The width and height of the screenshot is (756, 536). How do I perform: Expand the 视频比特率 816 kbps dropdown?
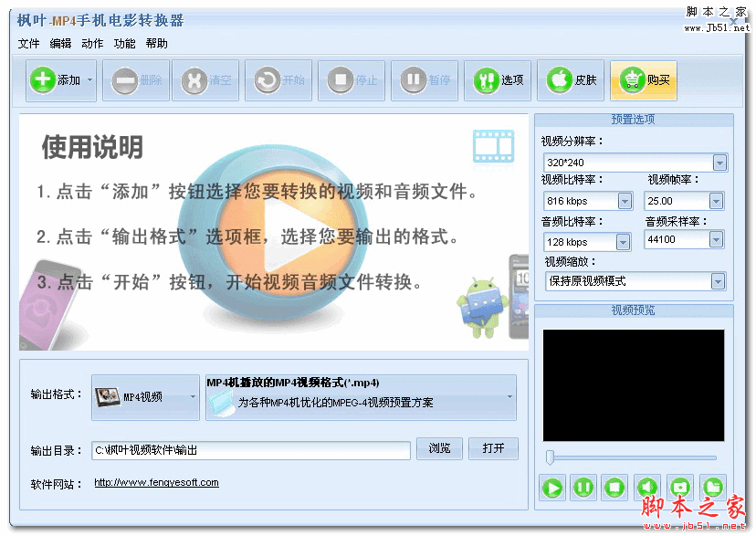click(625, 201)
